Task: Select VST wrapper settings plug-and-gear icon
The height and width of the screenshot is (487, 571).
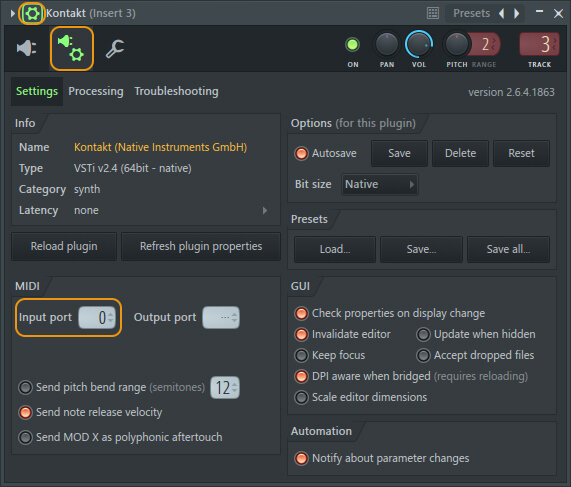Action: [71, 48]
